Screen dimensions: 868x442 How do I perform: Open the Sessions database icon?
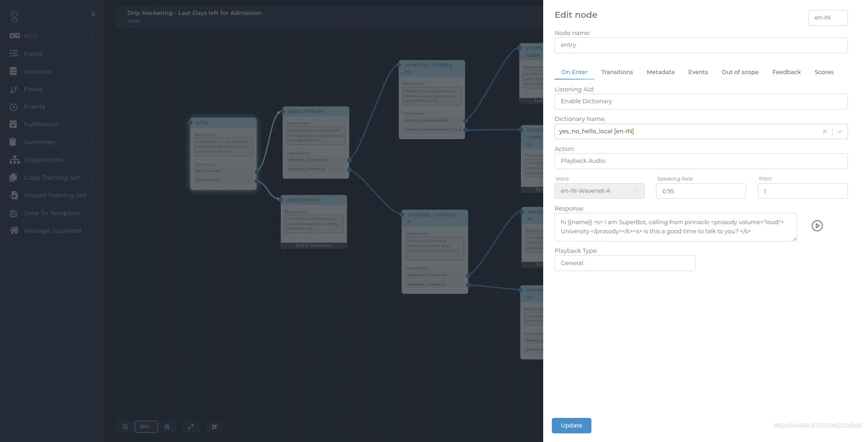coord(14,71)
